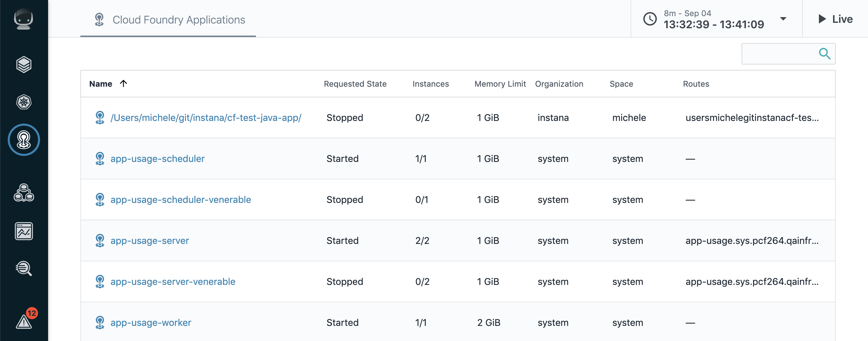Open the Websites chart sidebar icon
The height and width of the screenshot is (341, 868).
point(24,231)
